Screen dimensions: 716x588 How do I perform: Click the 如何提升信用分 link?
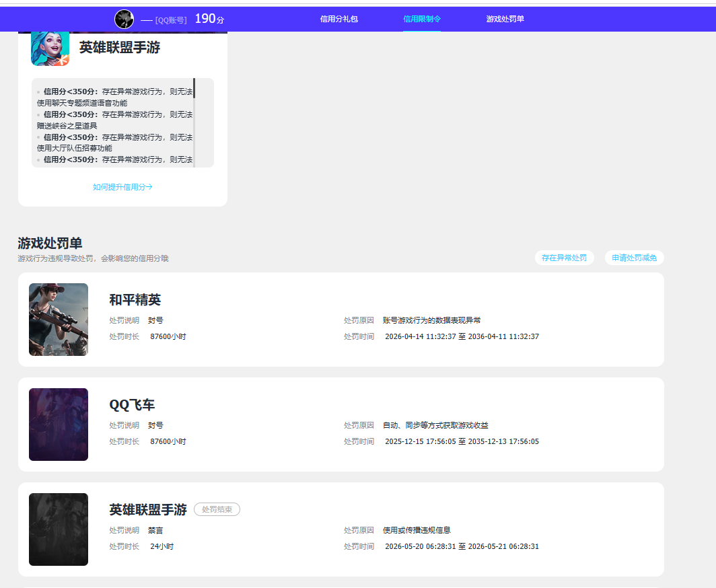click(122, 187)
